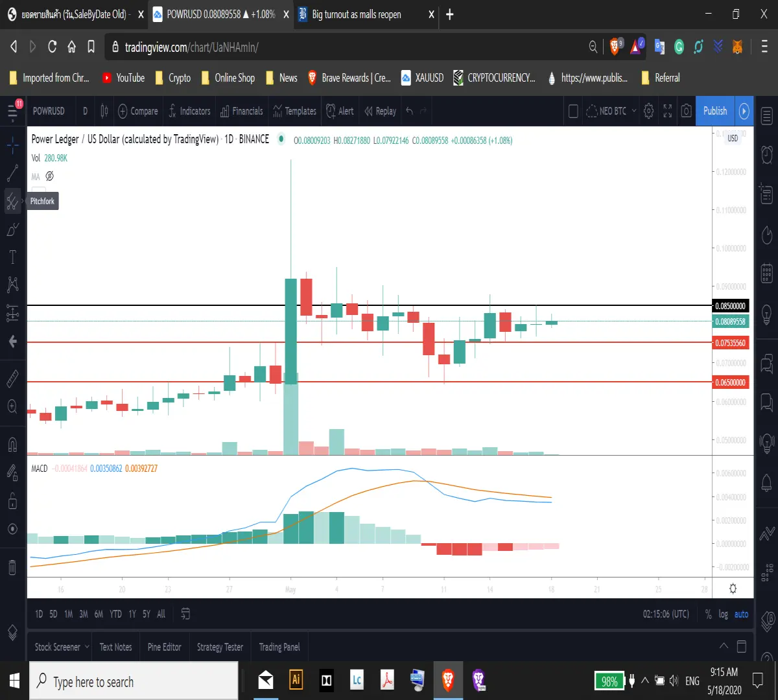Select the All date range
This screenshot has height=700, width=778.
coord(161,614)
